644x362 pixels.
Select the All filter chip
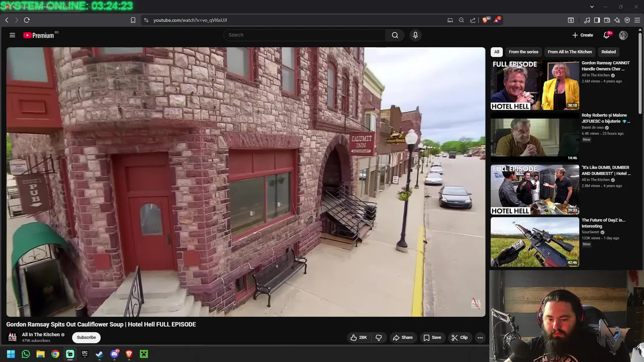click(x=497, y=52)
